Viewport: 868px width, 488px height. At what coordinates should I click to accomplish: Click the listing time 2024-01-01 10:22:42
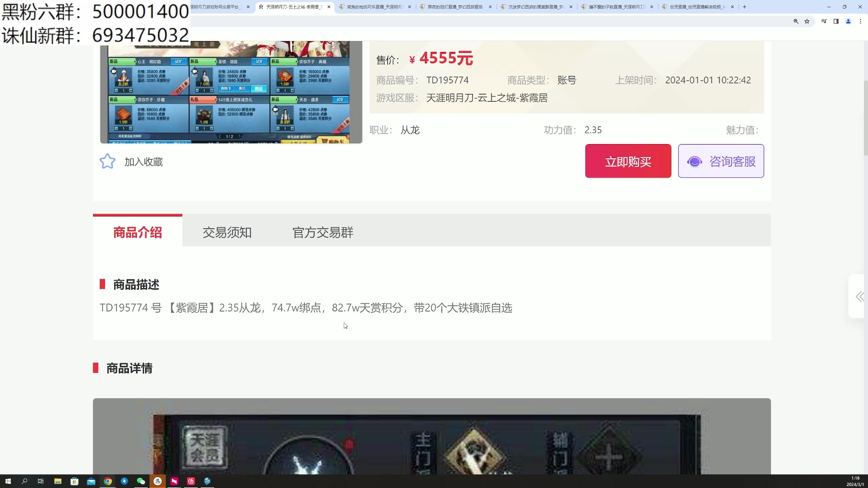click(708, 80)
